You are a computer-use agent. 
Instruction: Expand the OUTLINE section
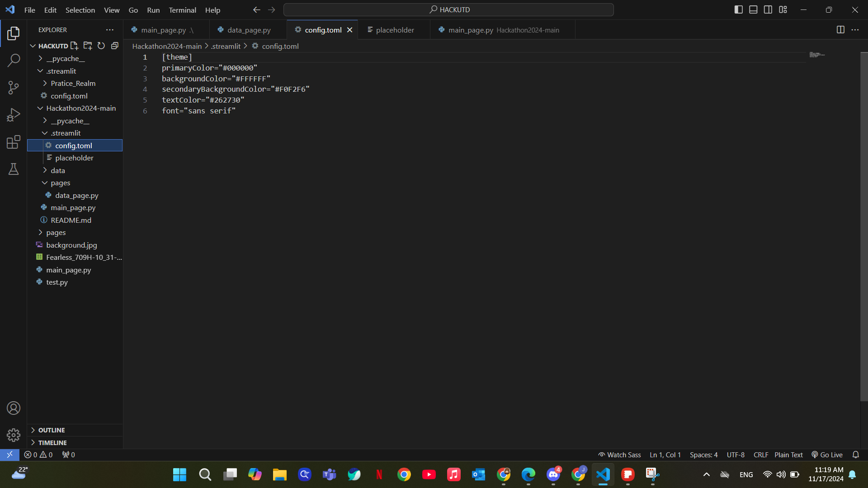[x=52, y=430]
